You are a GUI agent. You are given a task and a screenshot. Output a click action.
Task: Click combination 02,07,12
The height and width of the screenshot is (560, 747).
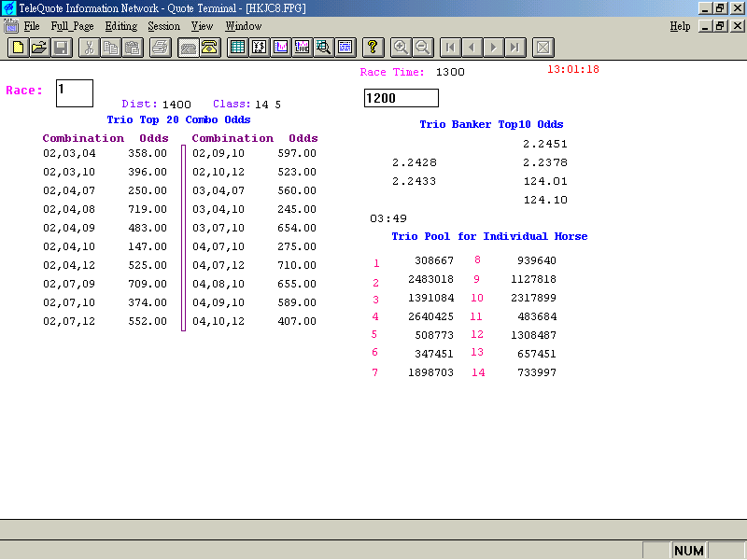point(69,321)
